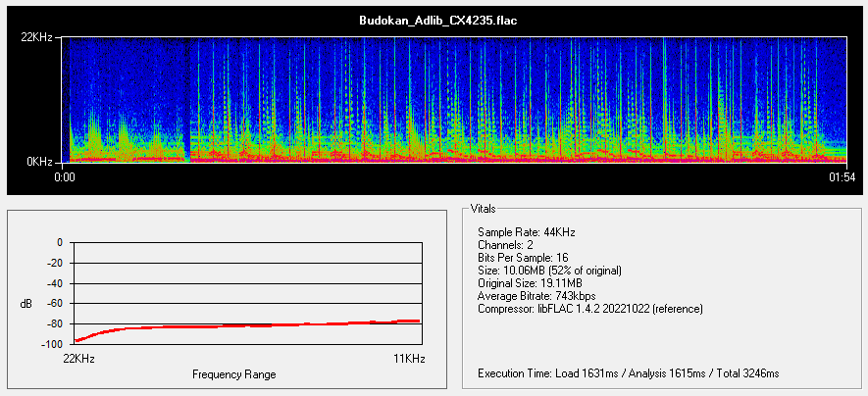868x396 pixels.
Task: Click the Frequency Range axis caption
Action: (x=233, y=374)
